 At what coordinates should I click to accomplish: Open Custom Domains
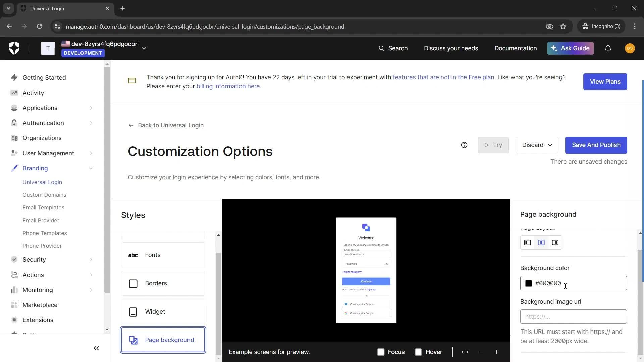(44, 195)
